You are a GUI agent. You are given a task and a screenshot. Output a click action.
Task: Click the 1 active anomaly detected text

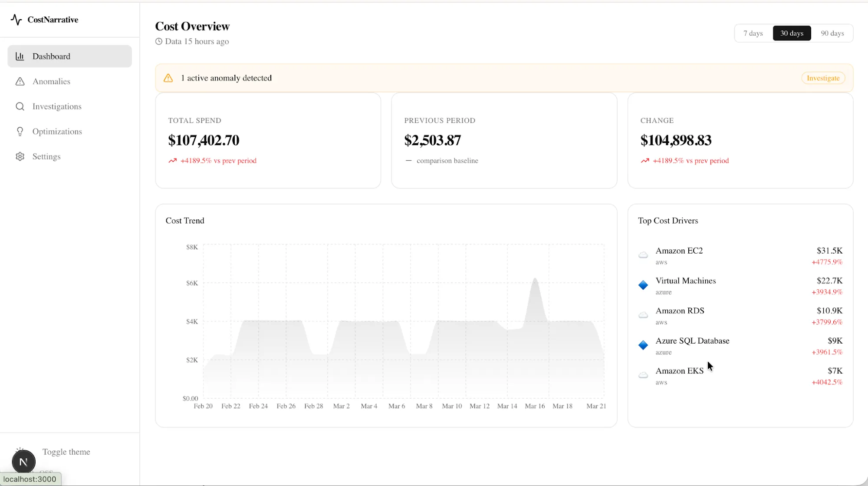[226, 78]
